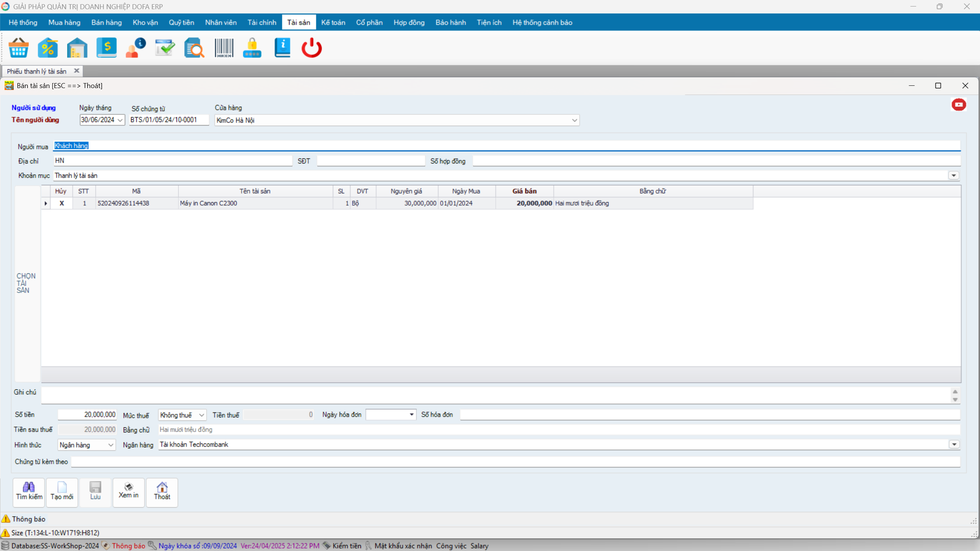980x551 pixels.
Task: Select the Máy in Canon C2300 cell
Action: (x=255, y=203)
